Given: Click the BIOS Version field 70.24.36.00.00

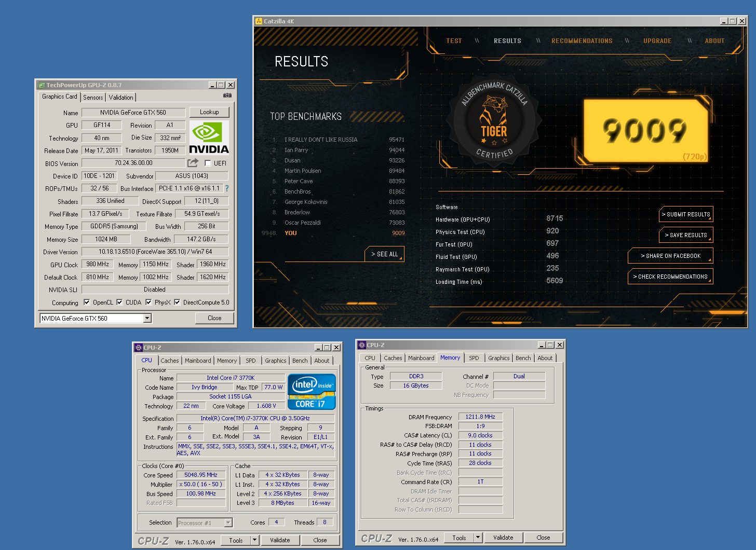Looking at the screenshot, I should [133, 163].
